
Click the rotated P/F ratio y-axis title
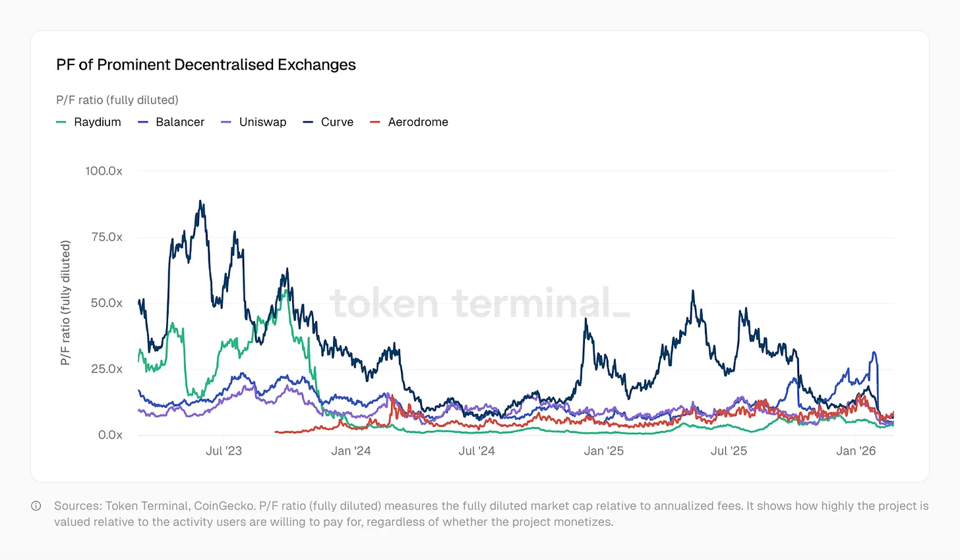(x=65, y=303)
